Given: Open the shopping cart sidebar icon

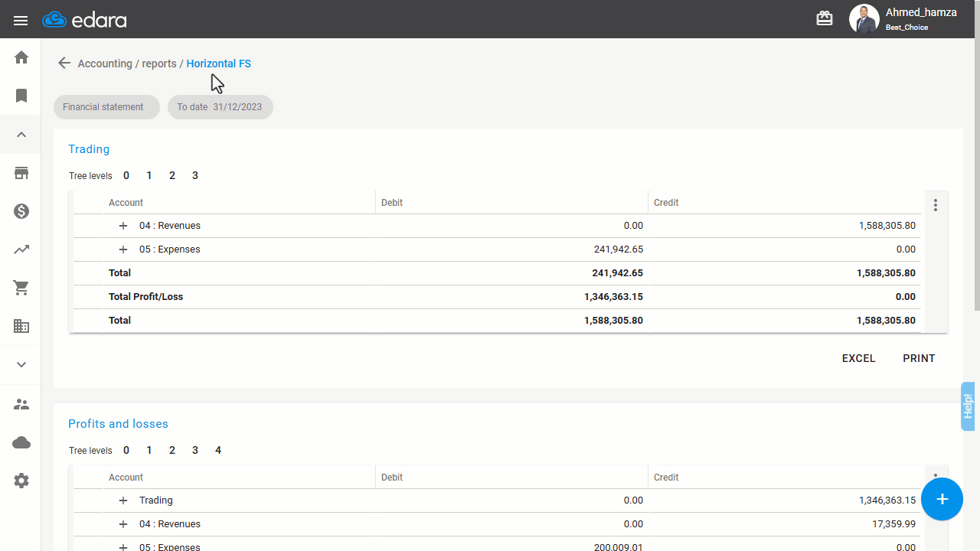Looking at the screenshot, I should point(21,288).
